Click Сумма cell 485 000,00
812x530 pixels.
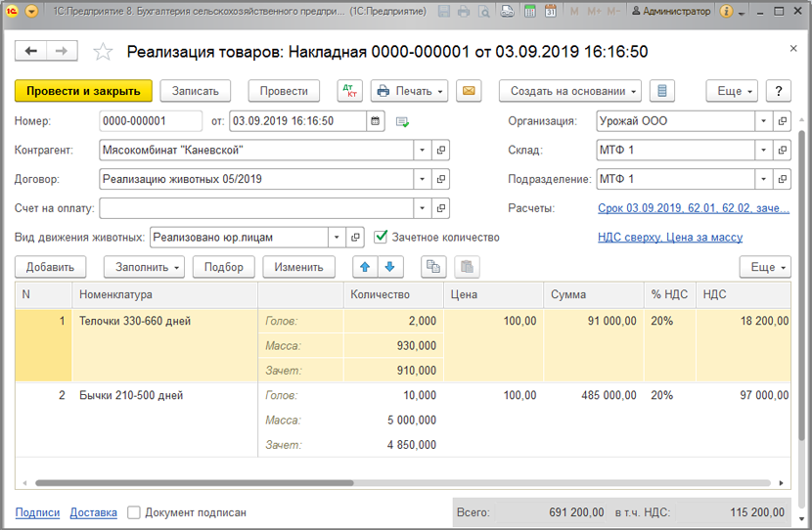(594, 395)
